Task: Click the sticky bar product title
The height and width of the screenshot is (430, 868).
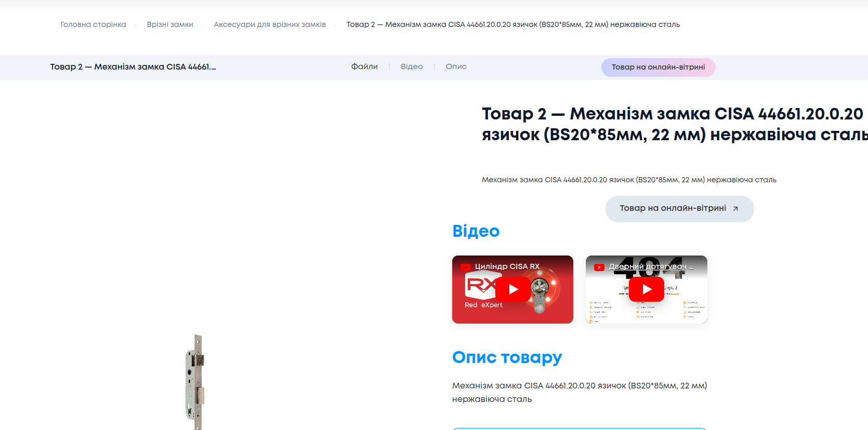Action: pos(133,66)
